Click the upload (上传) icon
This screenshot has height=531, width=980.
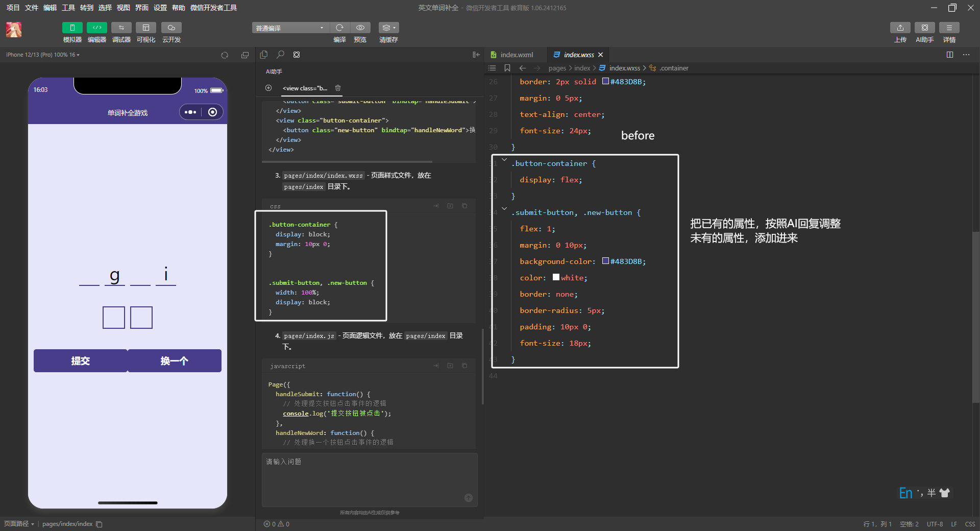click(x=900, y=28)
